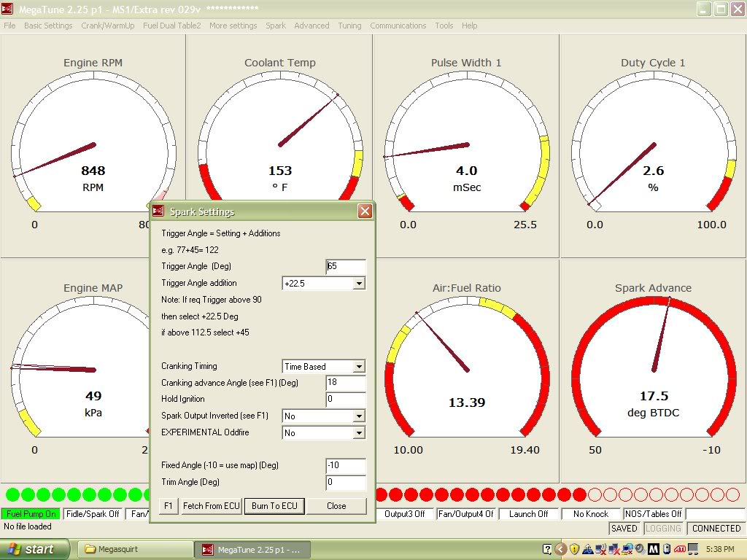Click the Cranking advance Angle input field
The width and height of the screenshot is (747, 560).
[x=345, y=383]
